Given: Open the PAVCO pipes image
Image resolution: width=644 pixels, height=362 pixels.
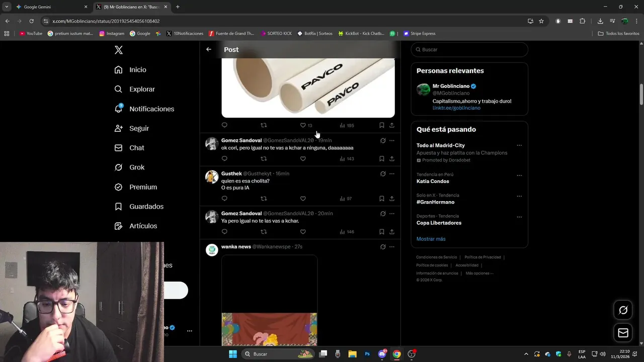Looking at the screenshot, I should [308, 87].
